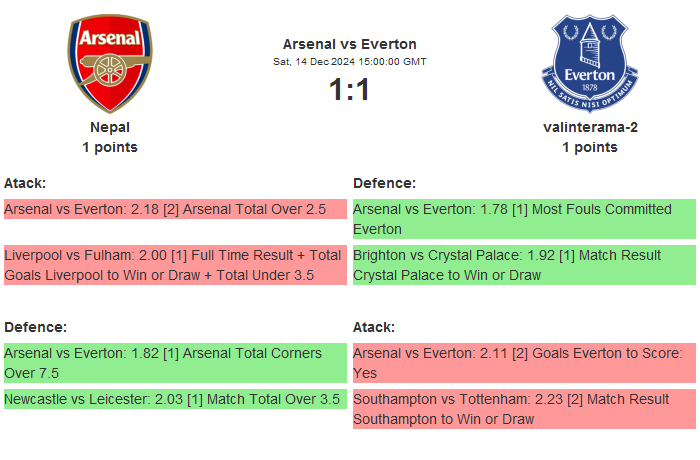Screen dimensions: 700x460
Task: Click the Everton club crest logo
Action: click(589, 63)
